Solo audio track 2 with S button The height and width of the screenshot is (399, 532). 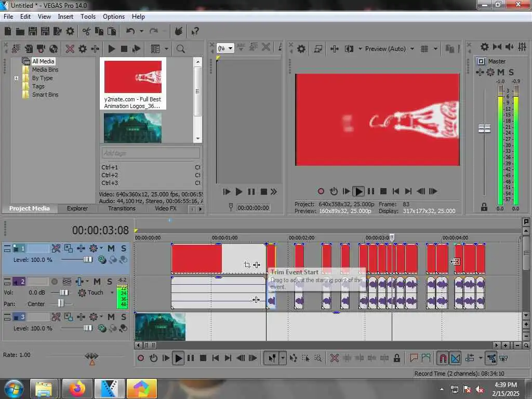pyautogui.click(x=109, y=282)
